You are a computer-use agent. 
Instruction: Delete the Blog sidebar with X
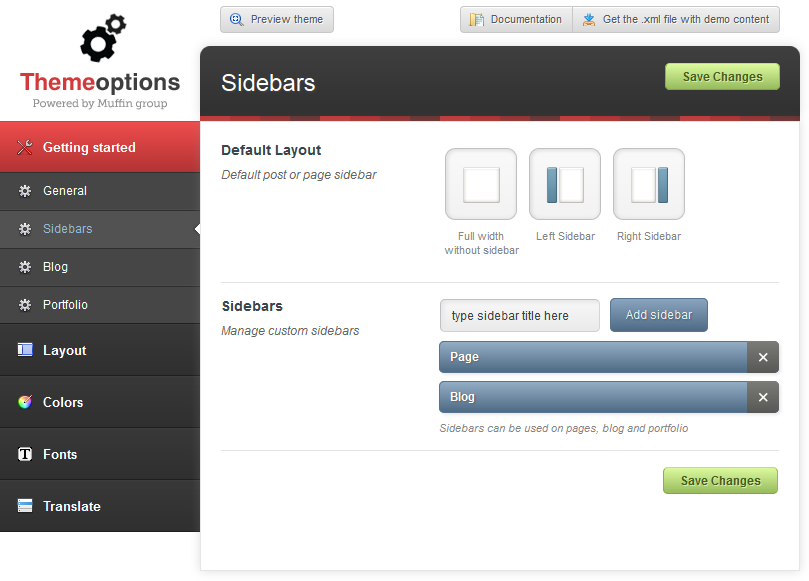(x=763, y=397)
